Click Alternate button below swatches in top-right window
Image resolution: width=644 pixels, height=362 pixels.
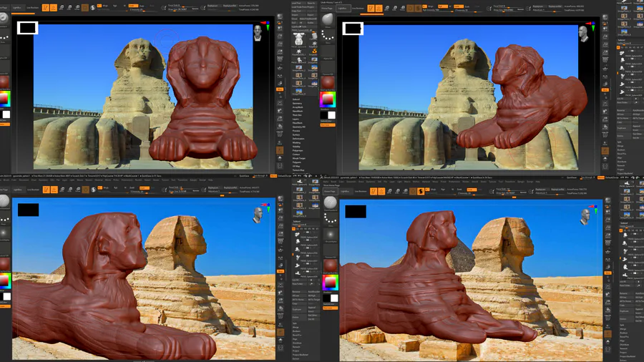click(x=328, y=124)
